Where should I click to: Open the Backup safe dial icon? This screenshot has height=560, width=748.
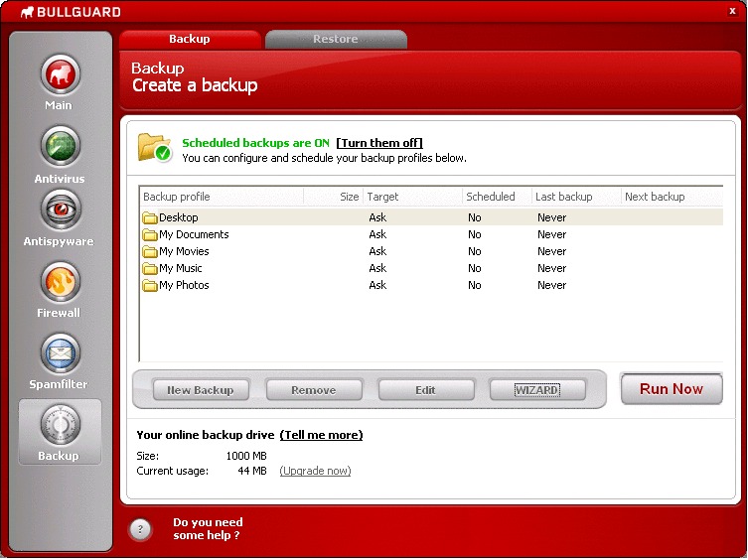tap(61, 425)
